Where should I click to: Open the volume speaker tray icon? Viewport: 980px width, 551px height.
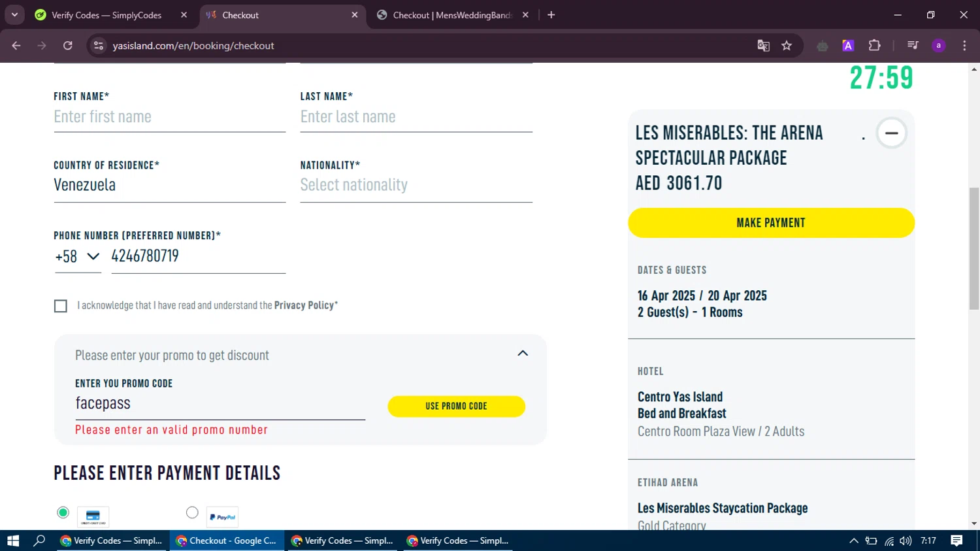coord(906,541)
